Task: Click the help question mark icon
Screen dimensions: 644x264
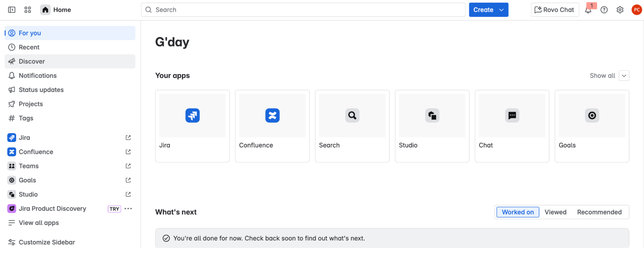Action: [x=604, y=10]
